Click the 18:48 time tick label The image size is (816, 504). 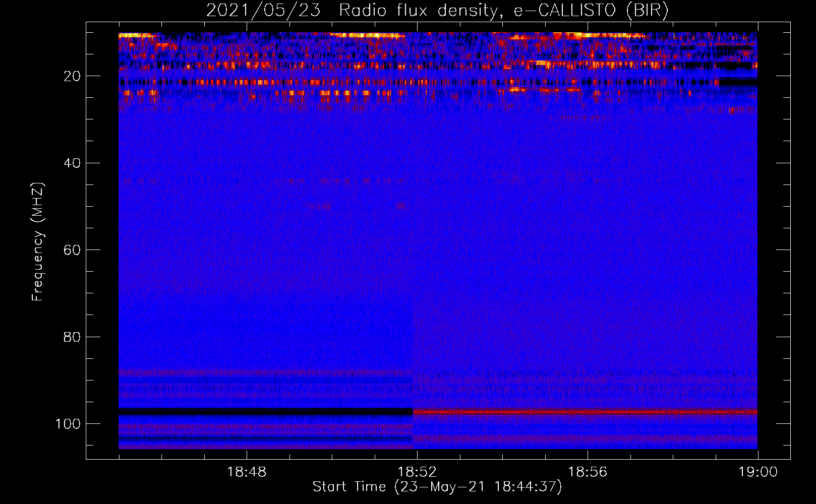pyautogui.click(x=247, y=472)
